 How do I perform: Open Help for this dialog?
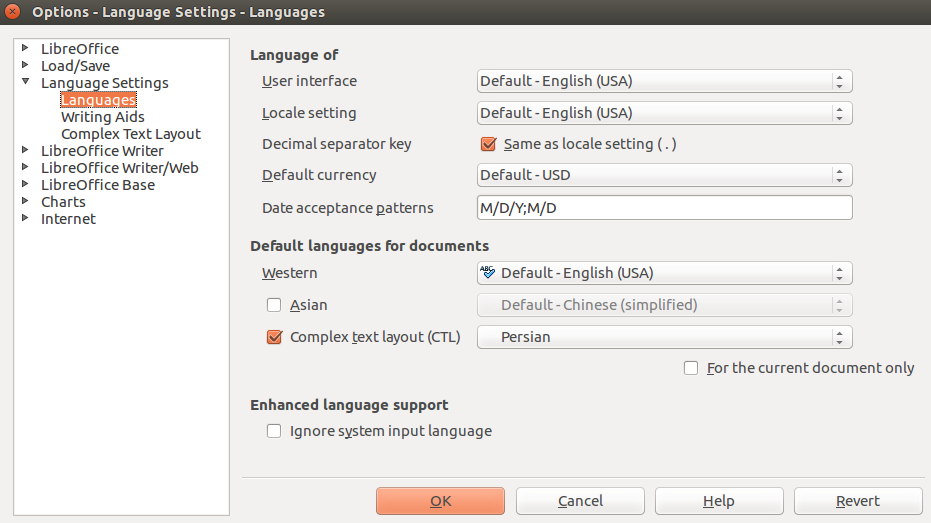pyautogui.click(x=719, y=501)
